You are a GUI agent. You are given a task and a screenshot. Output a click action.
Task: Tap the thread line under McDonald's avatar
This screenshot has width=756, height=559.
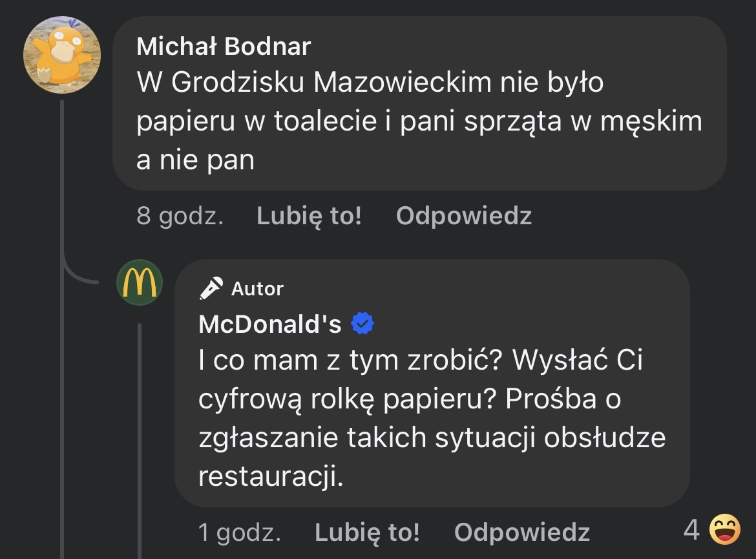click(x=140, y=439)
